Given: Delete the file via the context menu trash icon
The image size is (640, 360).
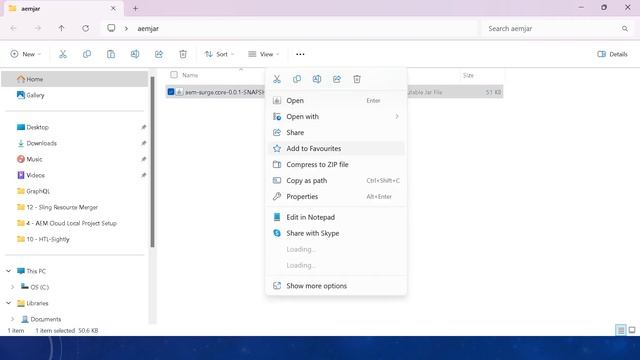Looking at the screenshot, I should click(357, 79).
